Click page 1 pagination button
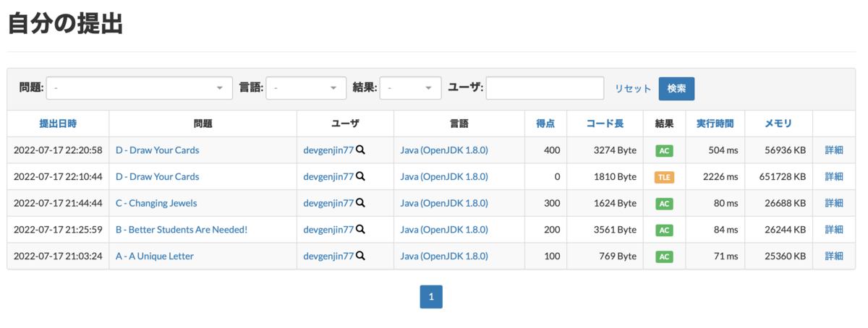Screen dimensions: 868x328 pyautogui.click(x=431, y=297)
